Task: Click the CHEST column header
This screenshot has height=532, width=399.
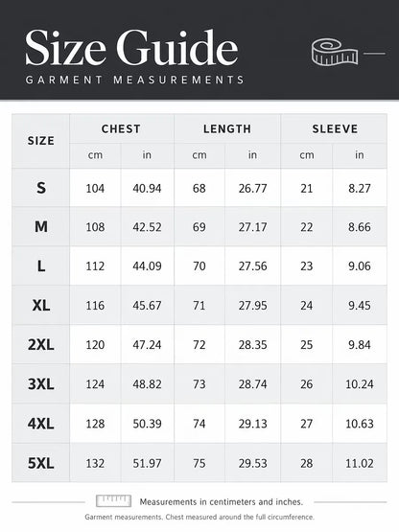Action: [x=121, y=129]
